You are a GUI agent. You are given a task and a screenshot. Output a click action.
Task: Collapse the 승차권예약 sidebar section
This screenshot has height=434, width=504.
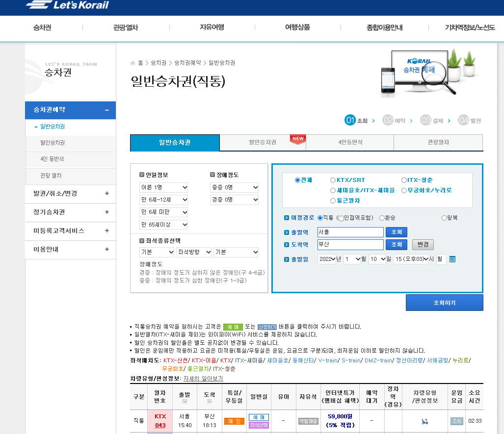(x=70, y=110)
